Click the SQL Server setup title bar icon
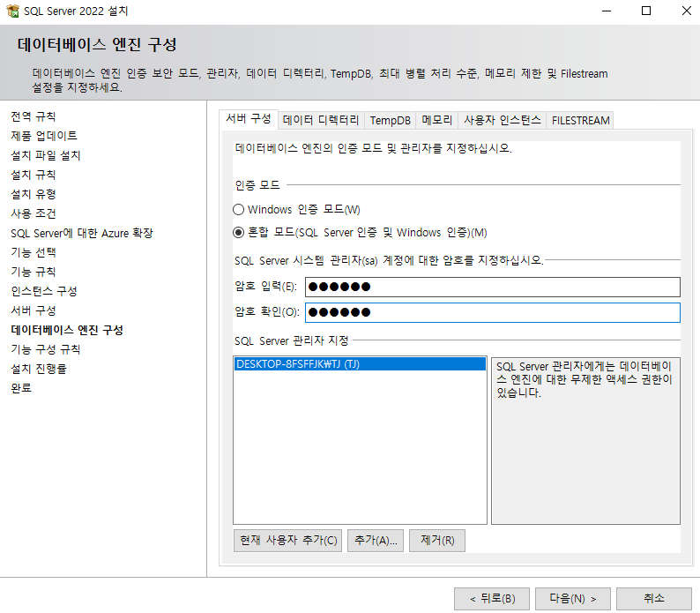Screen dimensions: 700x613 (x=13, y=11)
